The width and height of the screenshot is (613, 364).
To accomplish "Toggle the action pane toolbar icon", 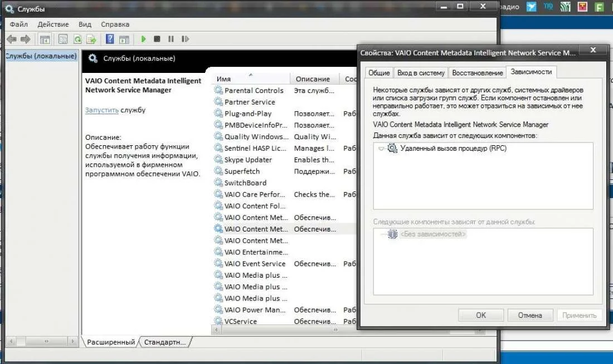I will coord(124,39).
